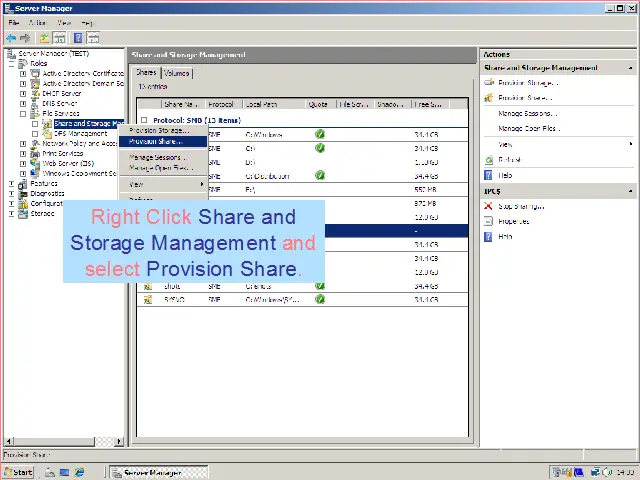This screenshot has height=480, width=640.
Task: Click Help icon under IPC$ actions section
Action: (x=488, y=236)
